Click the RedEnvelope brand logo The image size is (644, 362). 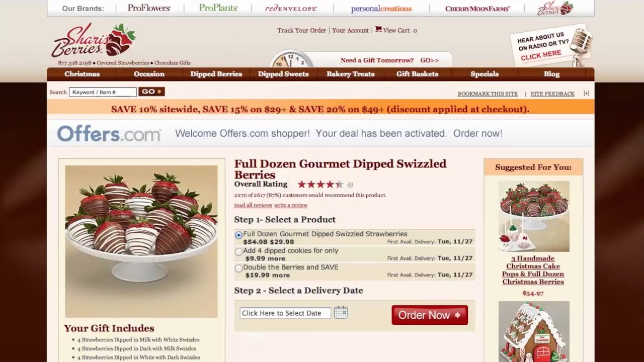point(291,9)
